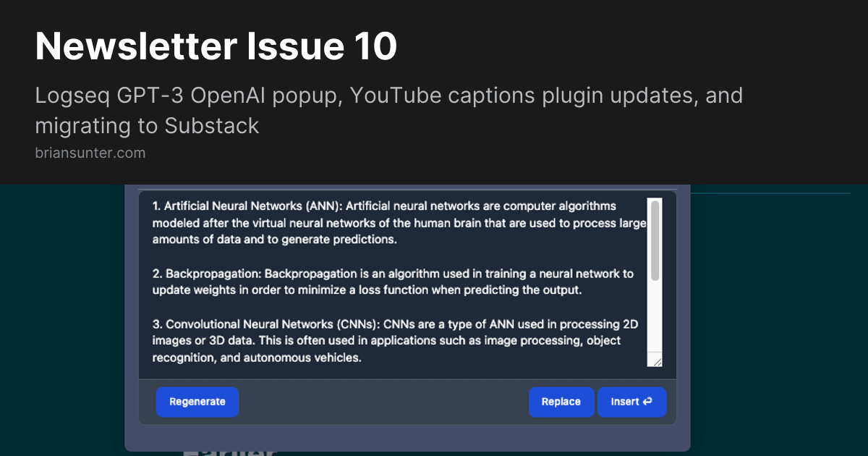Click the return arrow icon on Insert

647,402
